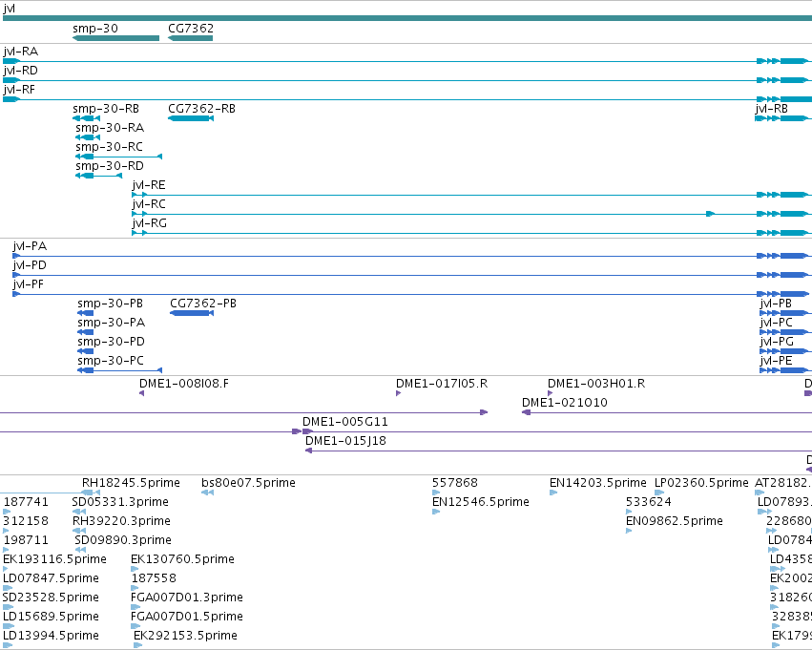The image size is (812, 650).
Task: Open the SD05331.3prime EST label
Action: [x=120, y=502]
